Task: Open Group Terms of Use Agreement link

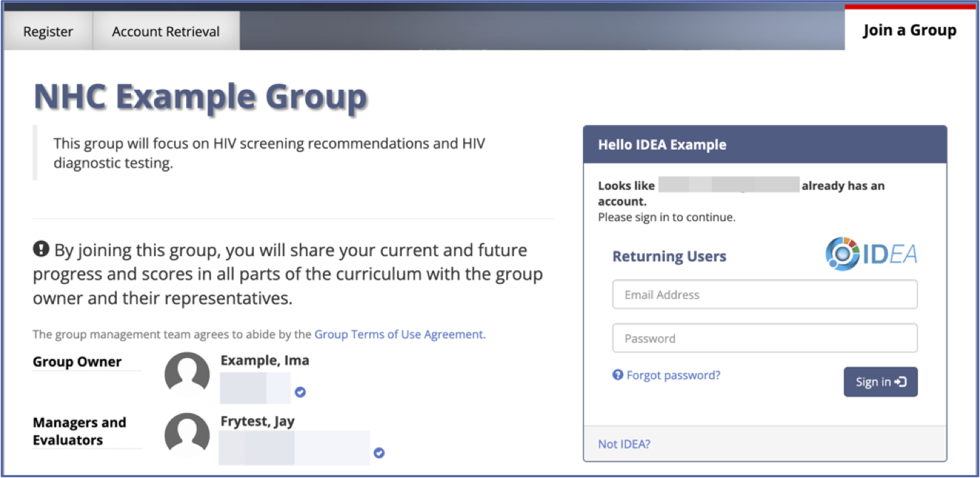Action: point(398,334)
